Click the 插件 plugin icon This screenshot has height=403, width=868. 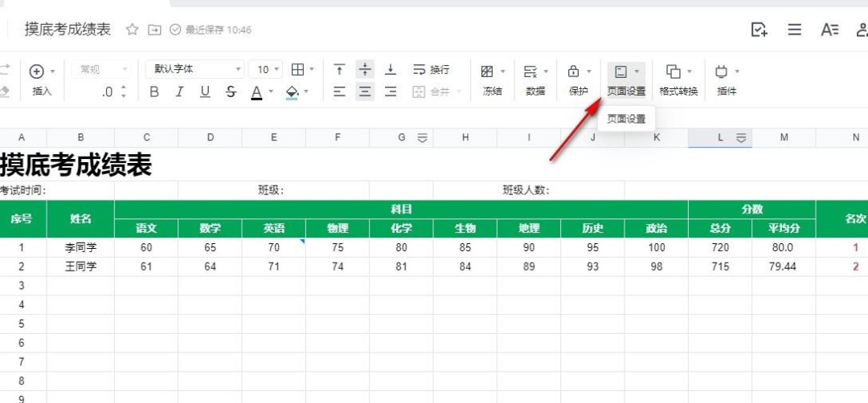coord(721,71)
